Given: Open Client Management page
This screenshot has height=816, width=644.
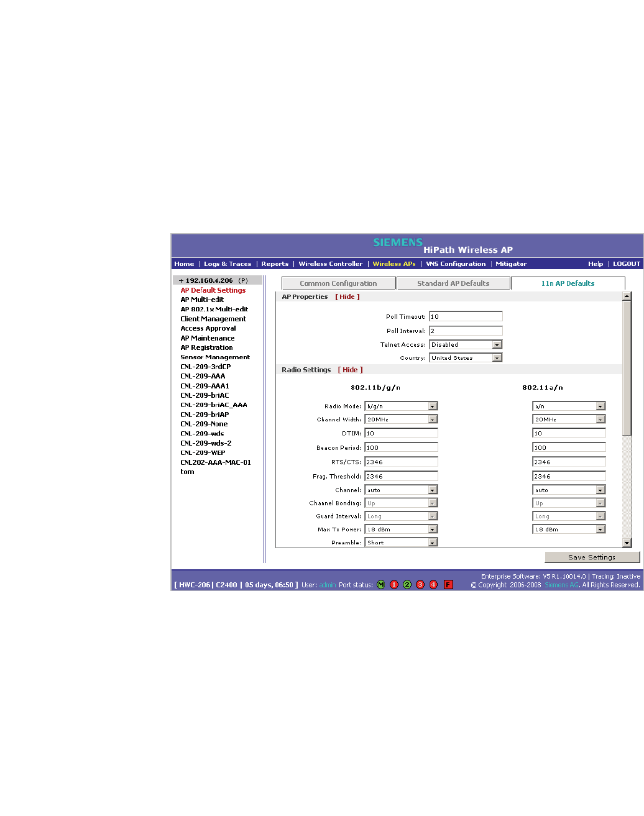Looking at the screenshot, I should (213, 319).
